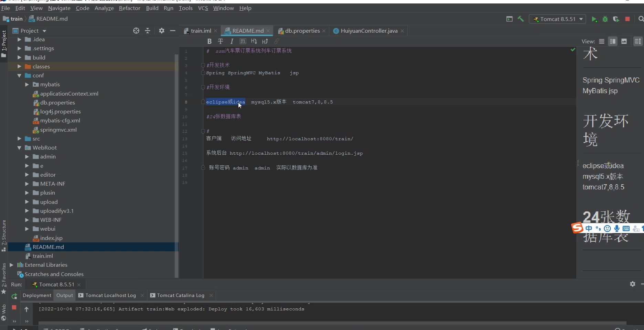Click Sogou input method logo
Viewport: 644px width, 330px height.
(577, 228)
